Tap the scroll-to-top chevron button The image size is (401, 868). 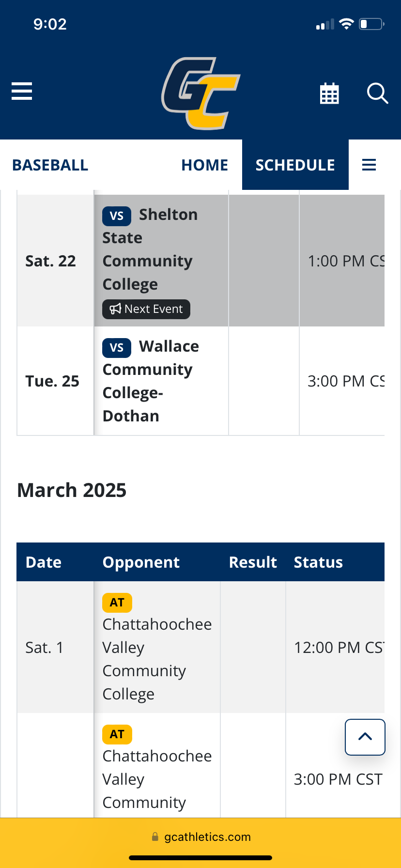(x=365, y=737)
